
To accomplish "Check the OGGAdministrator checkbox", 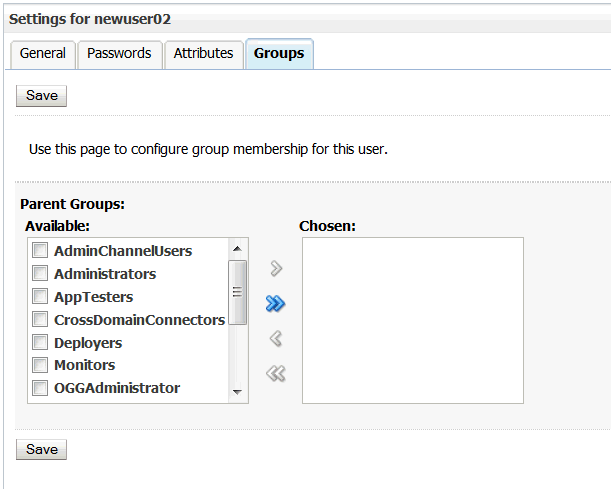I will point(41,388).
